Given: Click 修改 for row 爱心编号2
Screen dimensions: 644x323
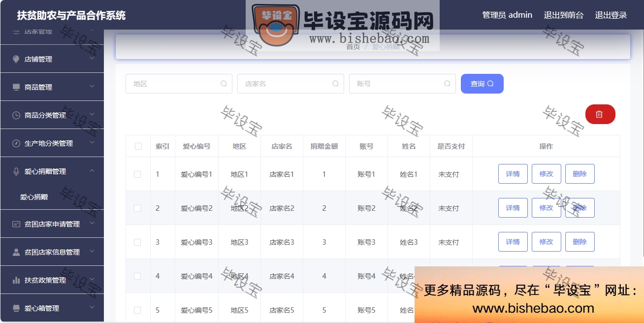Looking at the screenshot, I should (x=547, y=208).
